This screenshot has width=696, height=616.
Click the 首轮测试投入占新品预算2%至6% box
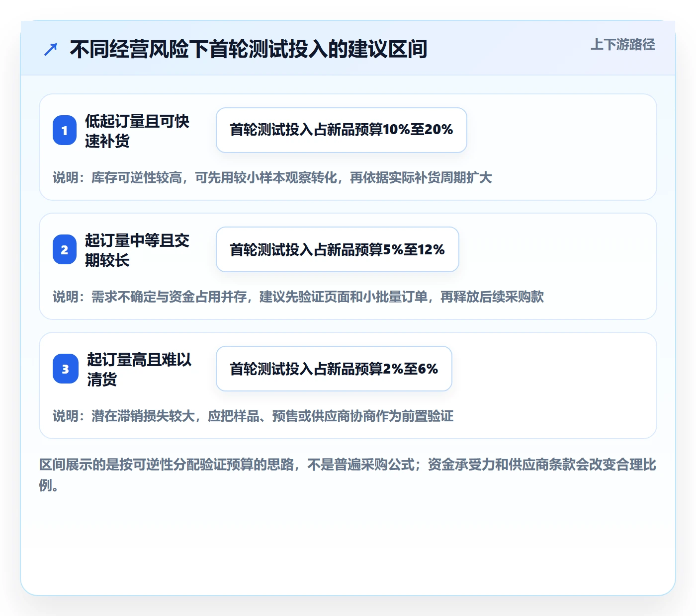(x=334, y=369)
